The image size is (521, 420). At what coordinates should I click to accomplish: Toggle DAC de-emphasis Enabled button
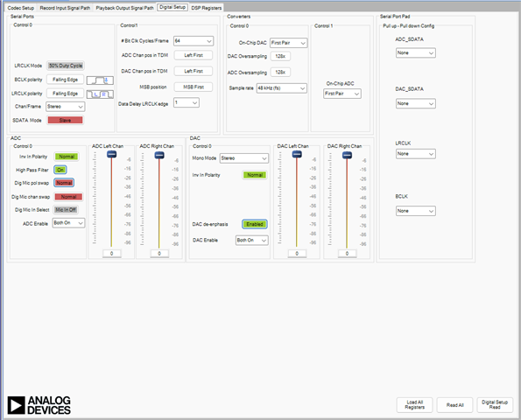coord(255,224)
